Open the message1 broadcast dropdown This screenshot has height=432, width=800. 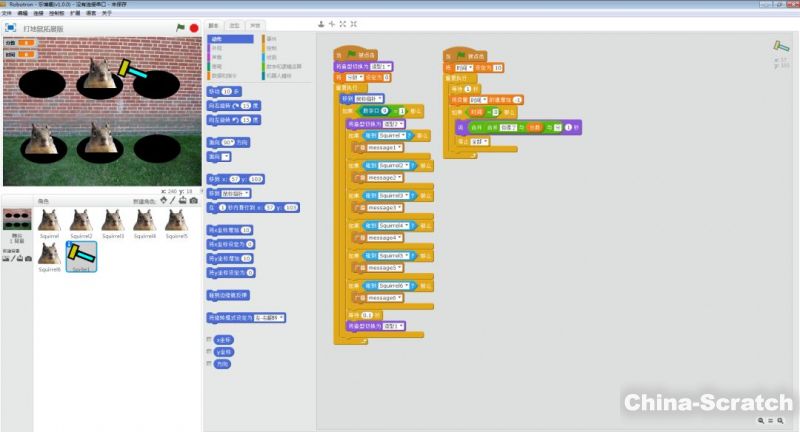(400, 148)
